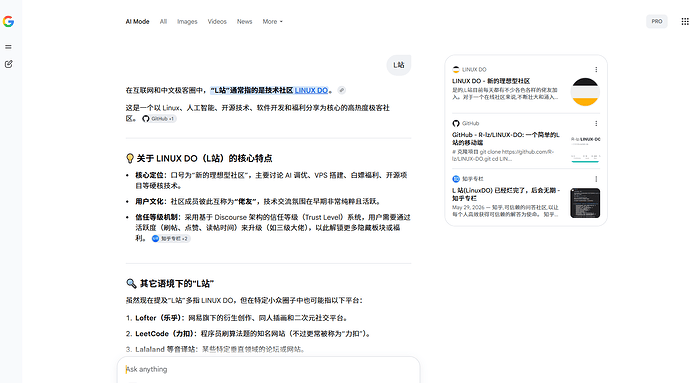Screen dimensions: 690x383
Task: Click the 知乎专栏 favicon in sources panel
Action: tap(456, 179)
